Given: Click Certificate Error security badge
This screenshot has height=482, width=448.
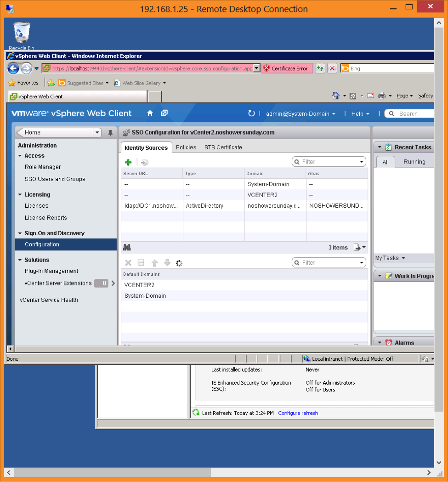Looking at the screenshot, I should [x=287, y=68].
